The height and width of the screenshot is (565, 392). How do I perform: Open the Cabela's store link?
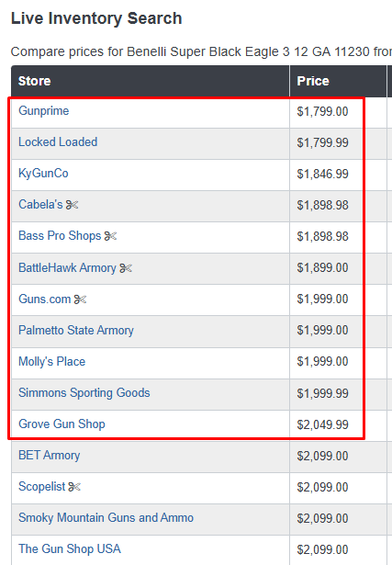tap(40, 204)
